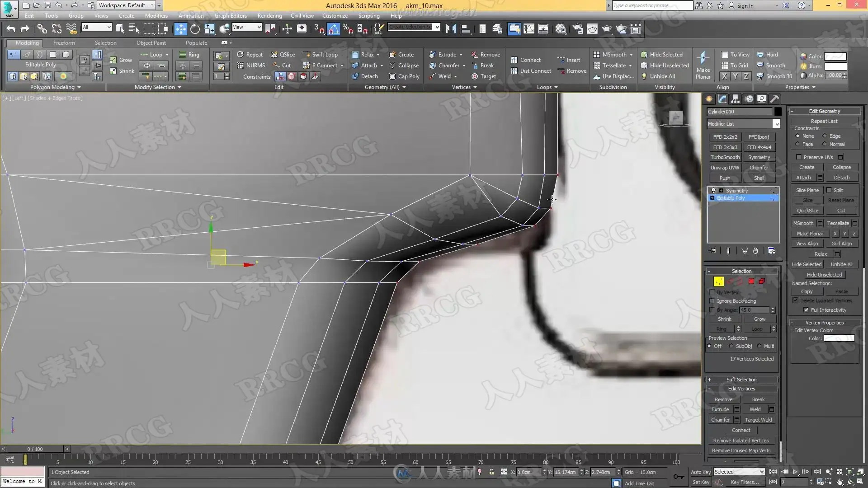
Task: Apply the TurboSmooth modifier button
Action: tap(725, 157)
